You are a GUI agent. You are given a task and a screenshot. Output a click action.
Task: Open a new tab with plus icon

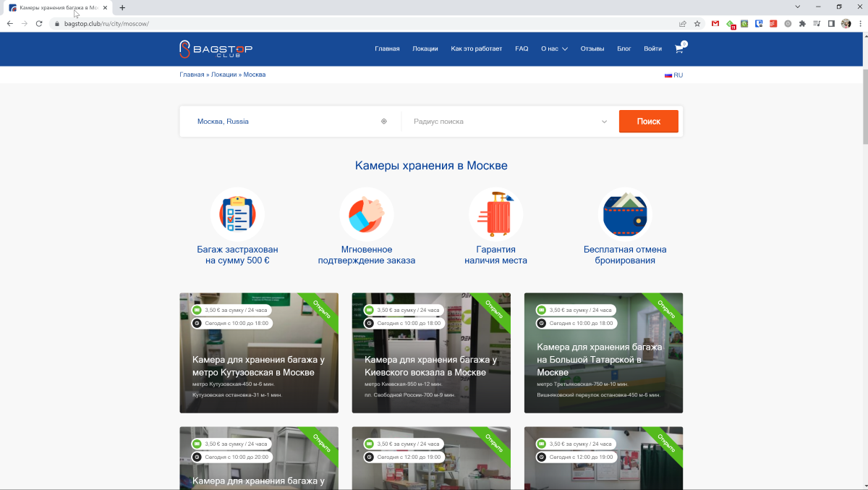(122, 7)
